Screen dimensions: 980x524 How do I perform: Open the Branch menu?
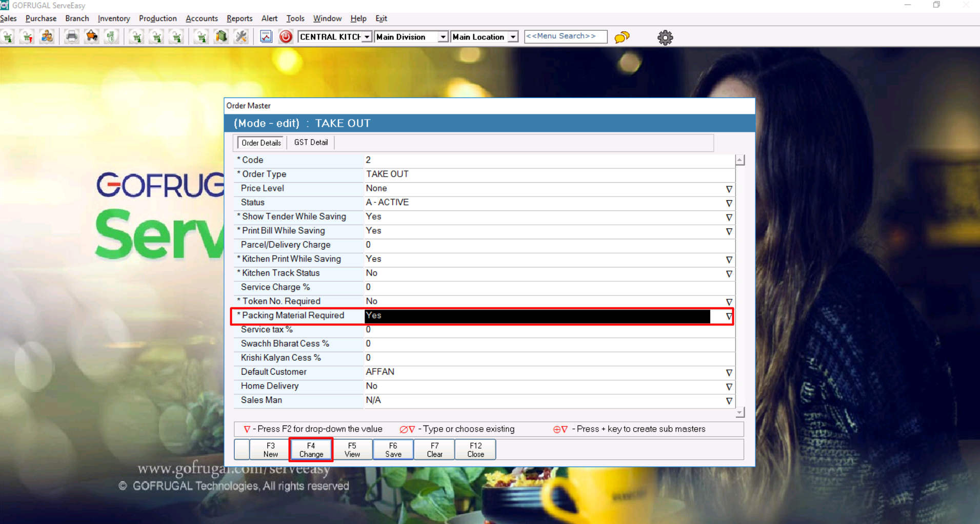point(77,18)
